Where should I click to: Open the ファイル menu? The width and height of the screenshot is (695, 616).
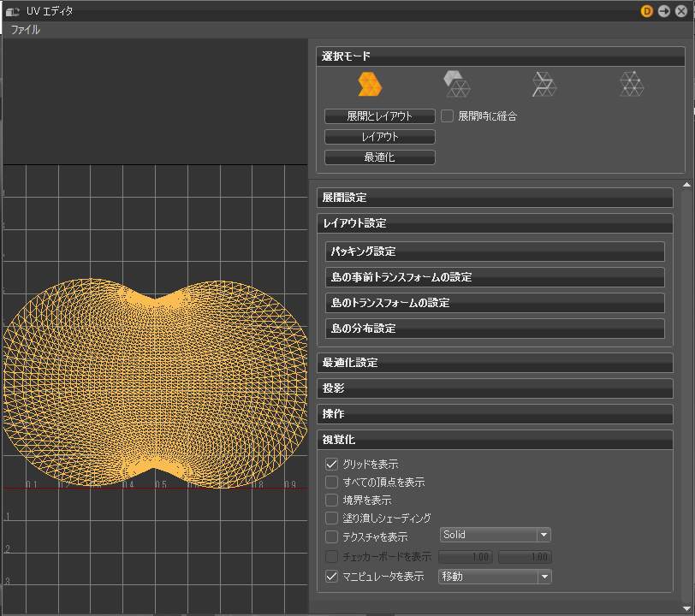pos(26,30)
